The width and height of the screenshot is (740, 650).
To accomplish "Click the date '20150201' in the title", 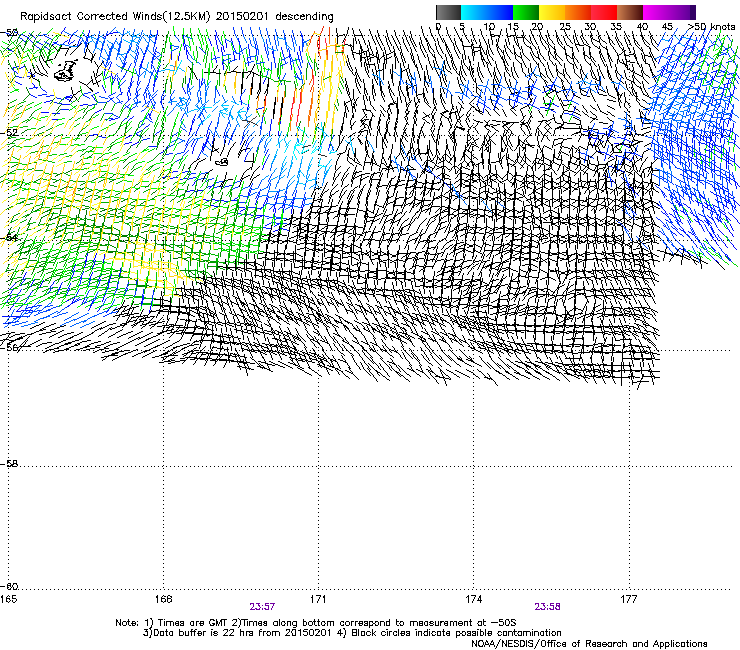I will (x=242, y=17).
